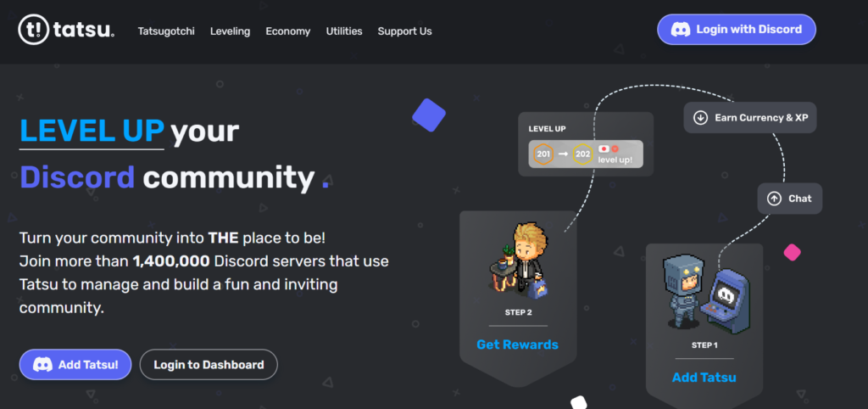Click the STEP 1 label
The width and height of the screenshot is (868, 409).
click(704, 345)
